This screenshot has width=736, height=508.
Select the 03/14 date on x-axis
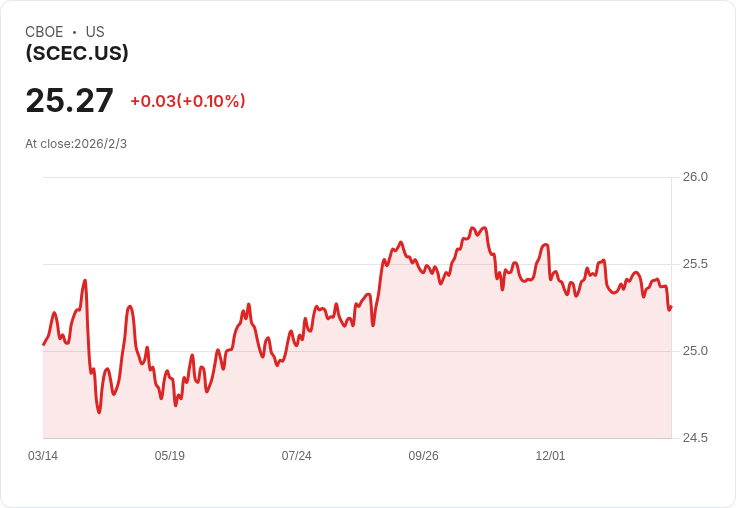[43, 456]
